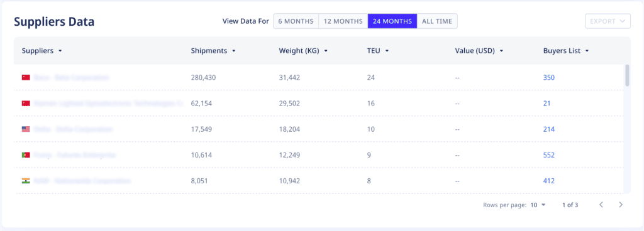This screenshot has width=644, height=231.
Task: Go to previous page arrow
Action: [601, 205]
